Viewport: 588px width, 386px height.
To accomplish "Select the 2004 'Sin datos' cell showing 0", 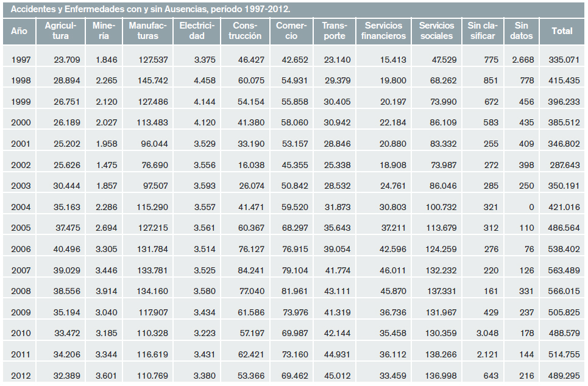I will tap(531, 207).
